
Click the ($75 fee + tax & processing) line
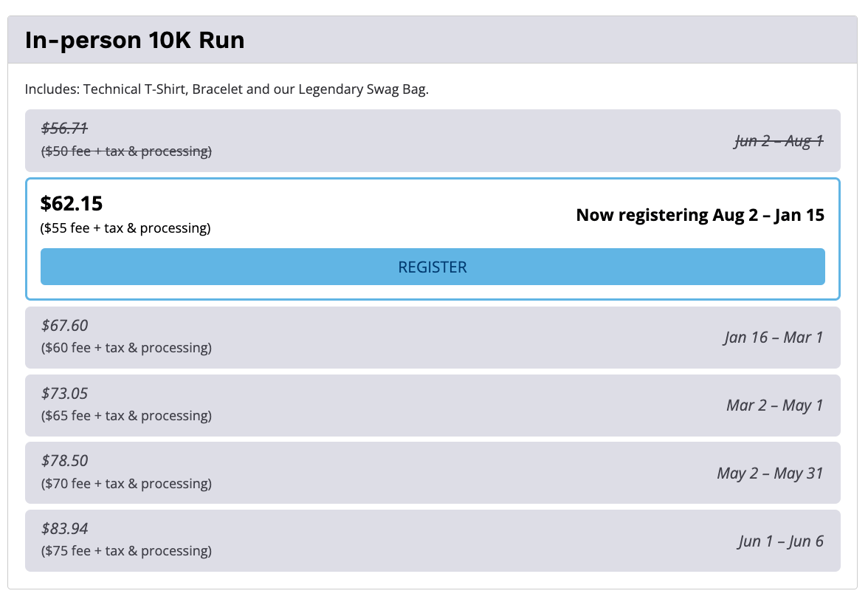pyautogui.click(x=126, y=551)
